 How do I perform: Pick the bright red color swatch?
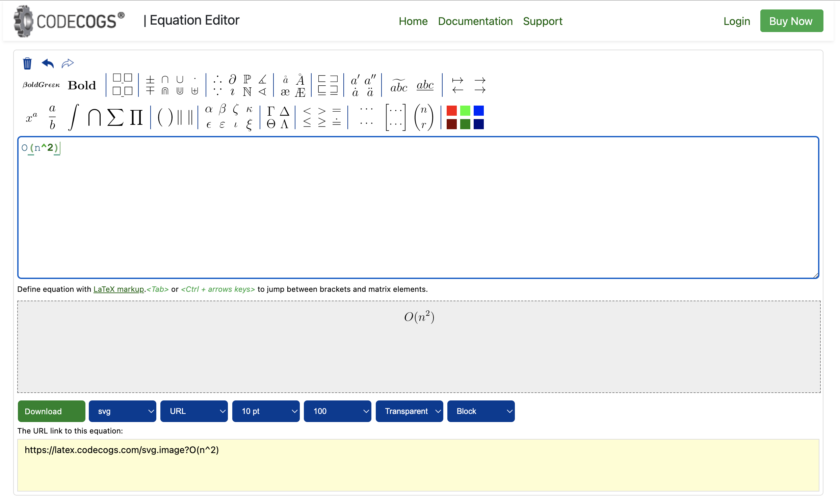(451, 111)
